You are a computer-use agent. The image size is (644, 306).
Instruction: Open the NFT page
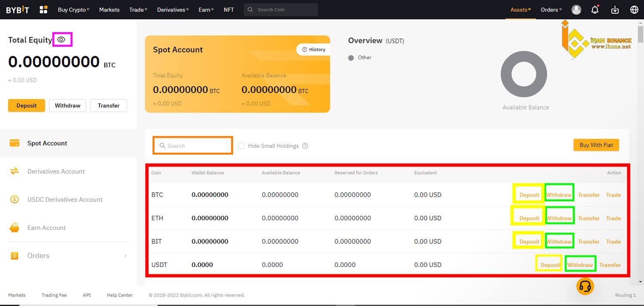click(x=229, y=9)
